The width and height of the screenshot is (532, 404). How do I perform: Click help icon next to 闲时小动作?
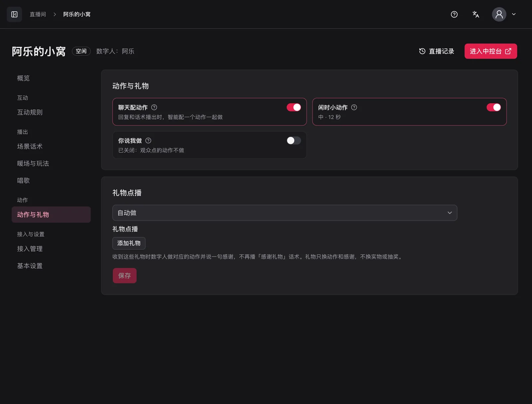354,107
